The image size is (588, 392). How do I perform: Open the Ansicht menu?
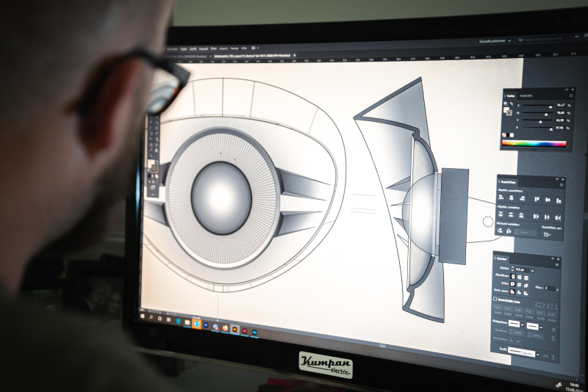(x=223, y=48)
